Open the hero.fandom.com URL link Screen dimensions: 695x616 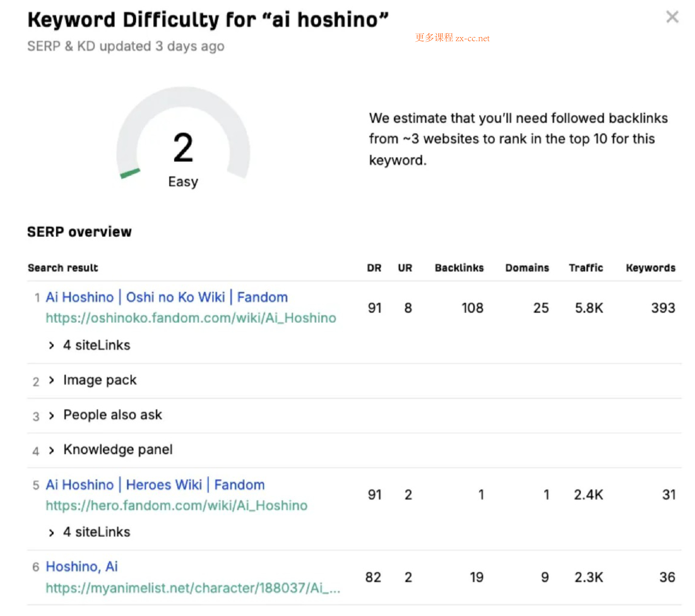pos(176,505)
